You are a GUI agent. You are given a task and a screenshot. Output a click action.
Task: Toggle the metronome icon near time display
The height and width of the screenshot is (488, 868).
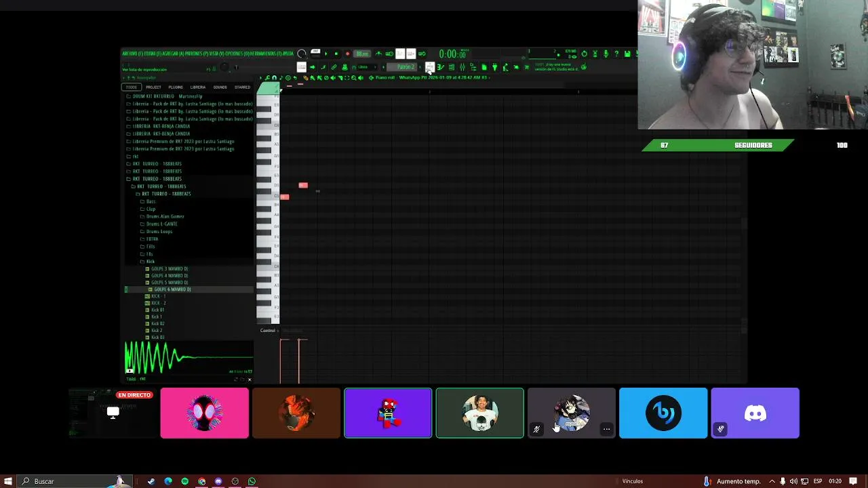tap(378, 54)
